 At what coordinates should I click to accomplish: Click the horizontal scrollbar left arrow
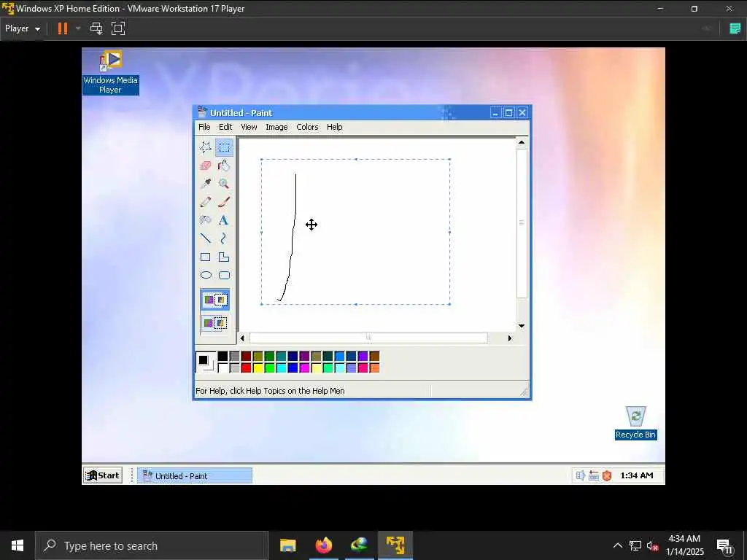242,338
